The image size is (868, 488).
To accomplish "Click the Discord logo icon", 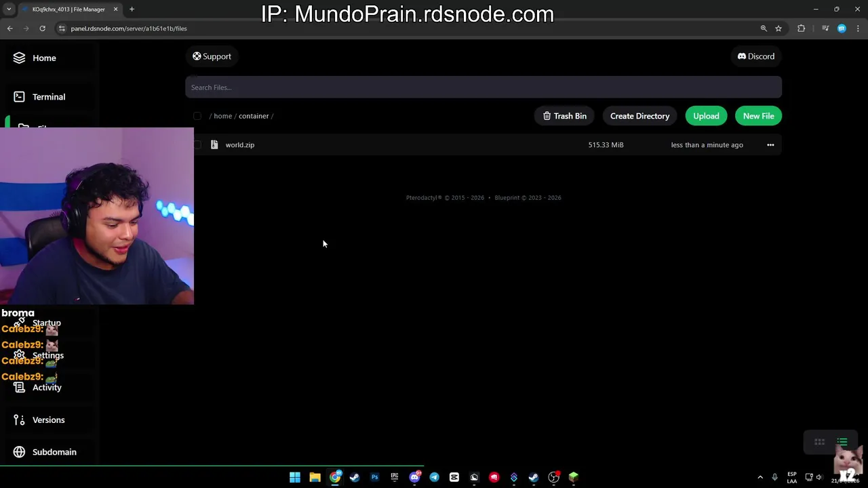I will 742,56.
